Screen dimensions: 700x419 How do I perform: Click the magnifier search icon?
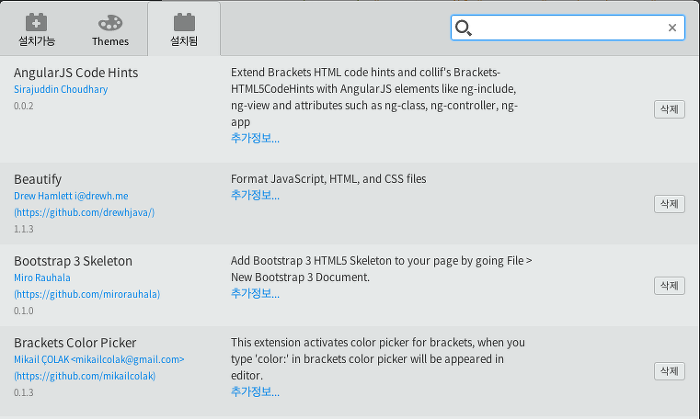(x=463, y=28)
